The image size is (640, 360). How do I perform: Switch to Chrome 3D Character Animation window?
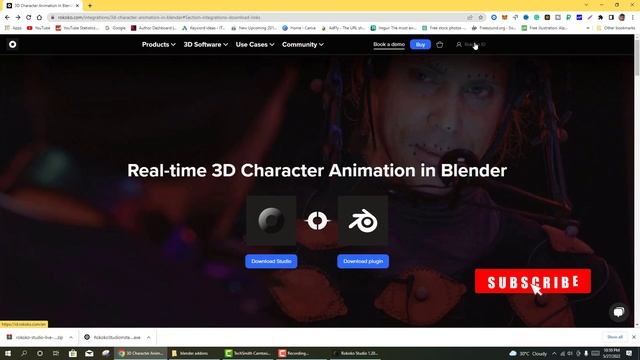(140, 353)
